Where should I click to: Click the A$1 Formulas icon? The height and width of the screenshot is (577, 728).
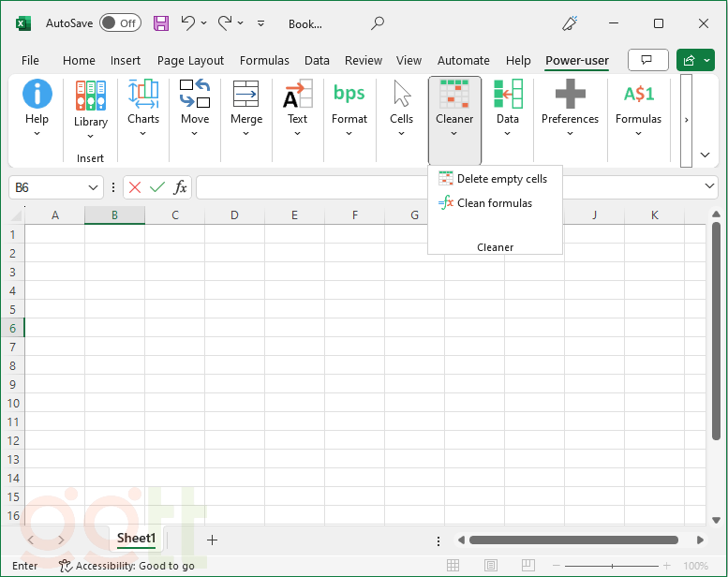tap(638, 95)
